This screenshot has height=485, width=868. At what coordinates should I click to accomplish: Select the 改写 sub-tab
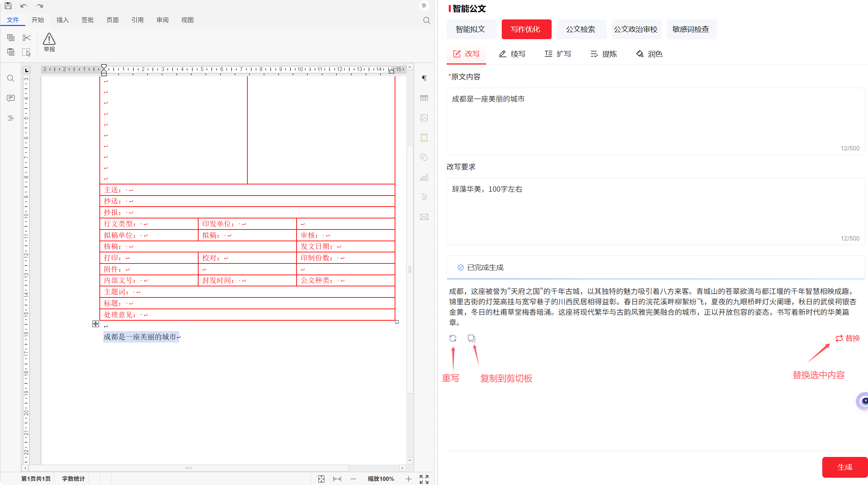tap(466, 54)
